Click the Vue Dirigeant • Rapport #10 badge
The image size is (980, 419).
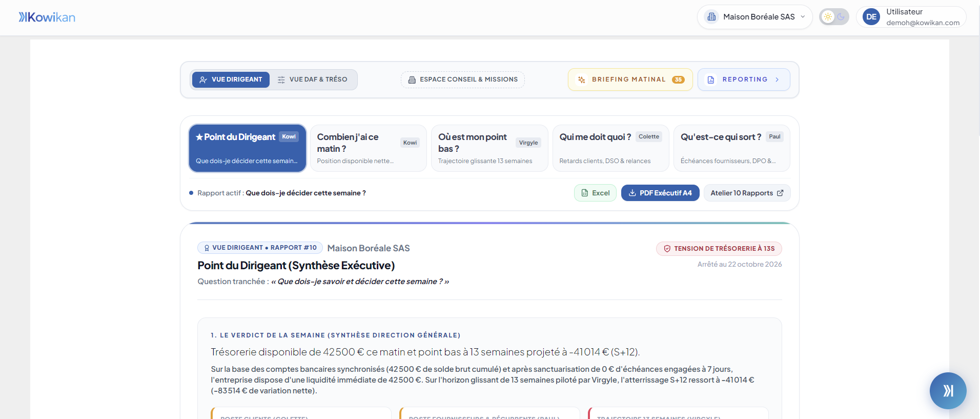260,248
